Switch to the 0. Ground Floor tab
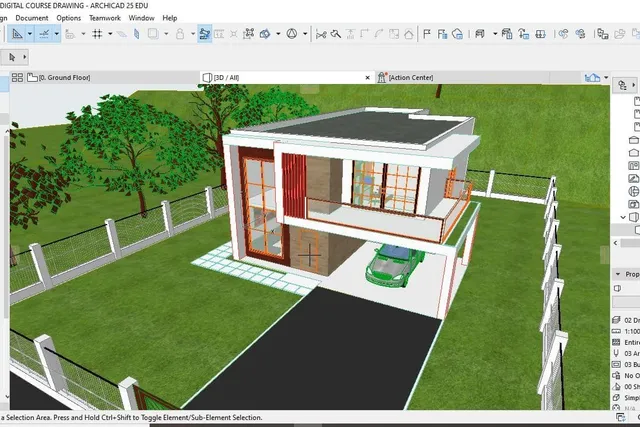The image size is (640, 427). 112,78
